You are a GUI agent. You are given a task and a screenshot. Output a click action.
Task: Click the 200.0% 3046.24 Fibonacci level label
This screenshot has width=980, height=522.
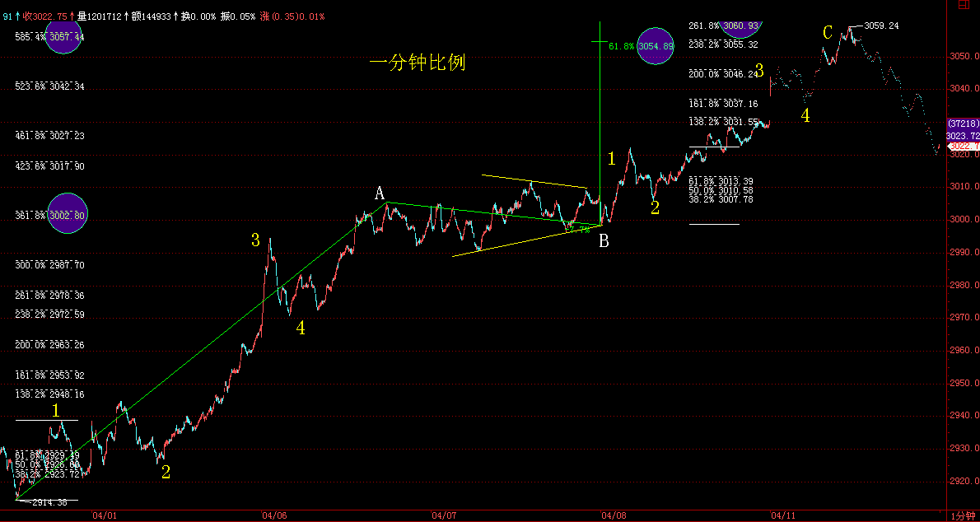[x=723, y=74]
